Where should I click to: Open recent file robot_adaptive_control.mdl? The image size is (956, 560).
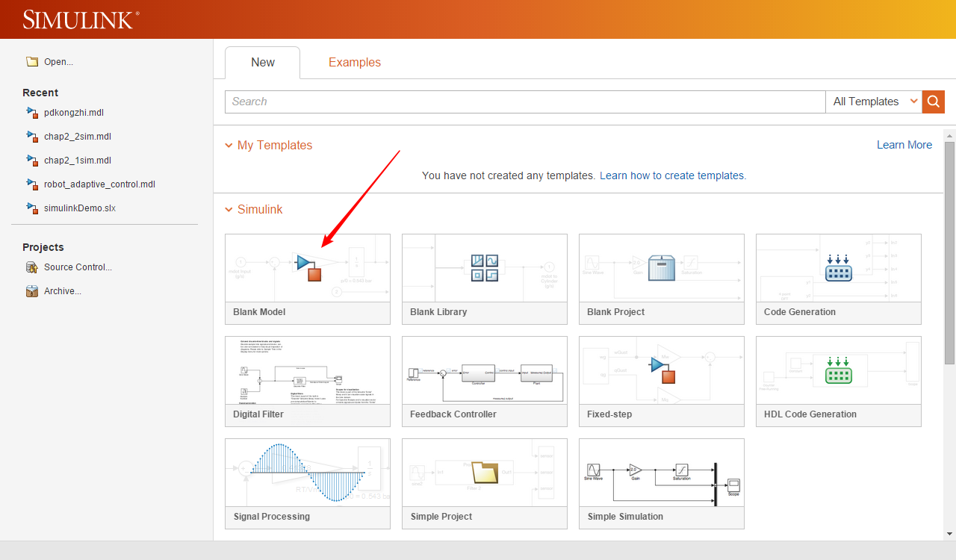tap(99, 184)
